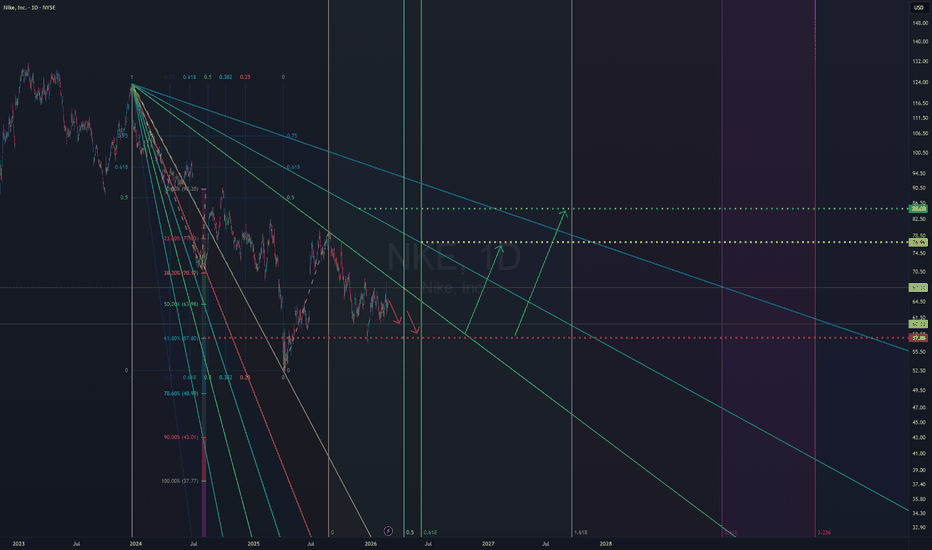Click green arrow pointing to yellow dotted line
The height and width of the screenshot is (550, 932).
click(x=484, y=288)
